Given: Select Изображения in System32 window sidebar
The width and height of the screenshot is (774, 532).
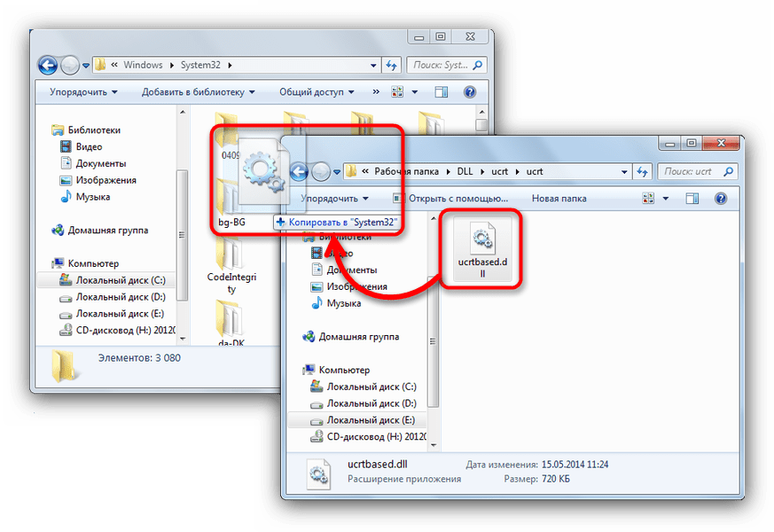Looking at the screenshot, I should (98, 180).
